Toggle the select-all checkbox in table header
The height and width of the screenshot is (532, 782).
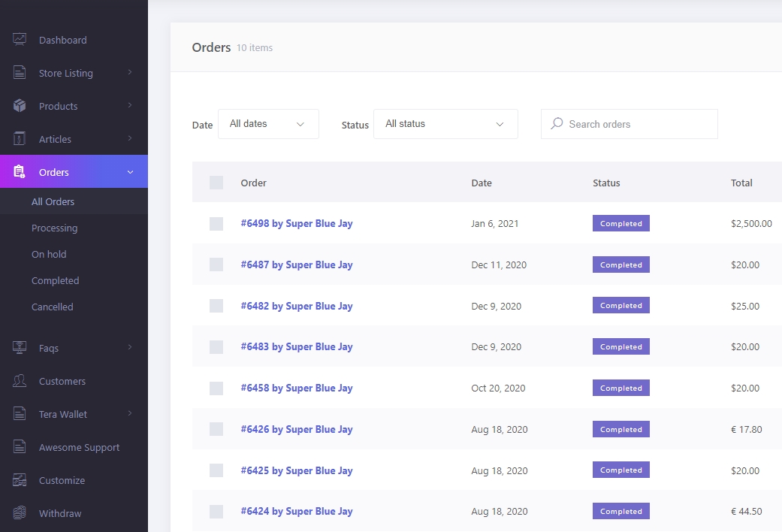tap(216, 183)
